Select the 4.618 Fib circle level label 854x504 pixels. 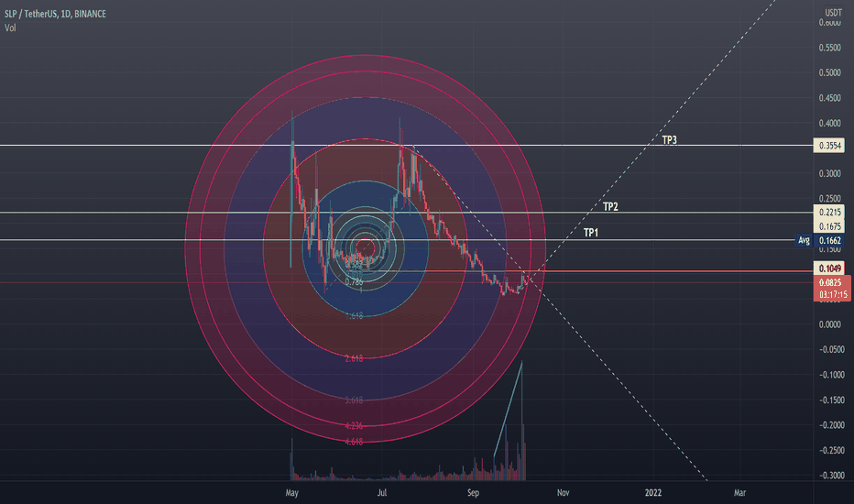(x=354, y=442)
